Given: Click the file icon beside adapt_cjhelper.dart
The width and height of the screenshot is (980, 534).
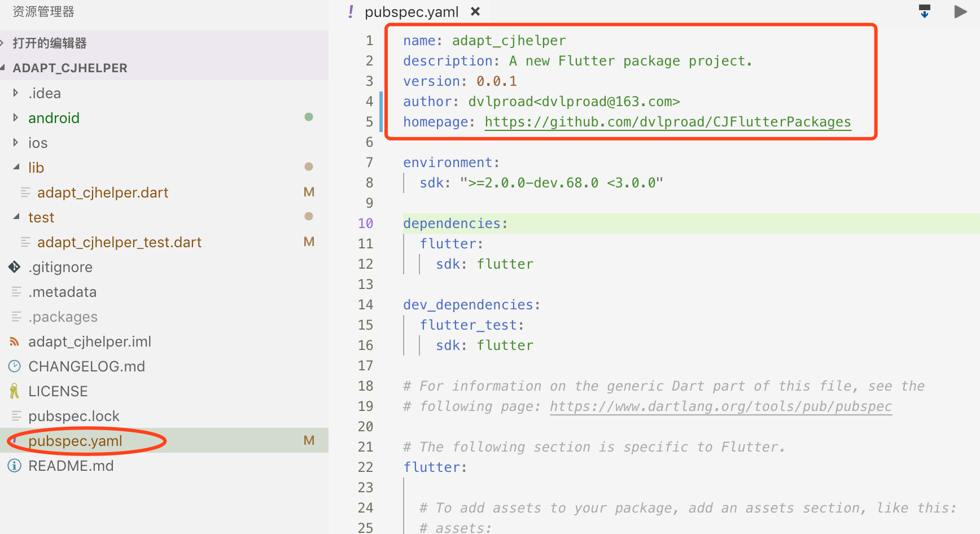Looking at the screenshot, I should [x=25, y=192].
